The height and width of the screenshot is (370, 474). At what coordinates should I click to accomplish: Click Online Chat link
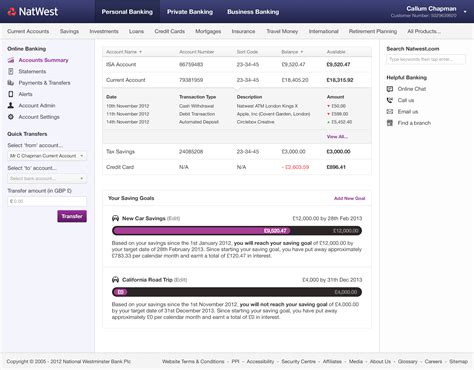(412, 89)
